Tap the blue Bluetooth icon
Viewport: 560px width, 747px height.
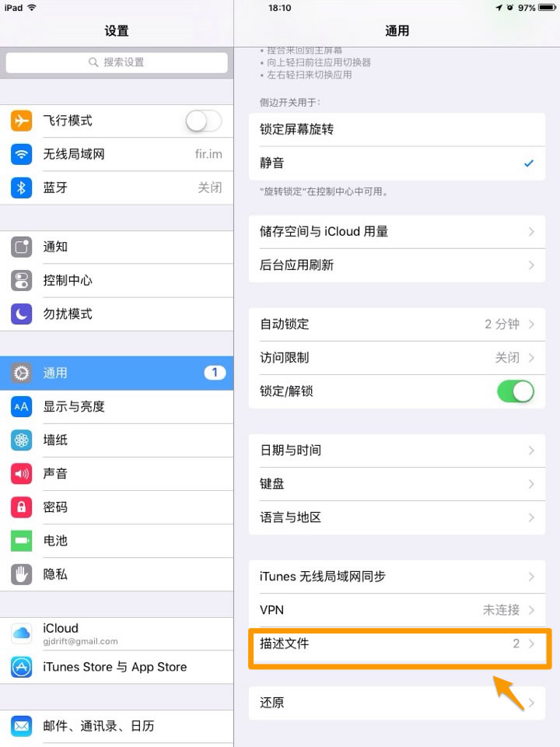pos(22,188)
